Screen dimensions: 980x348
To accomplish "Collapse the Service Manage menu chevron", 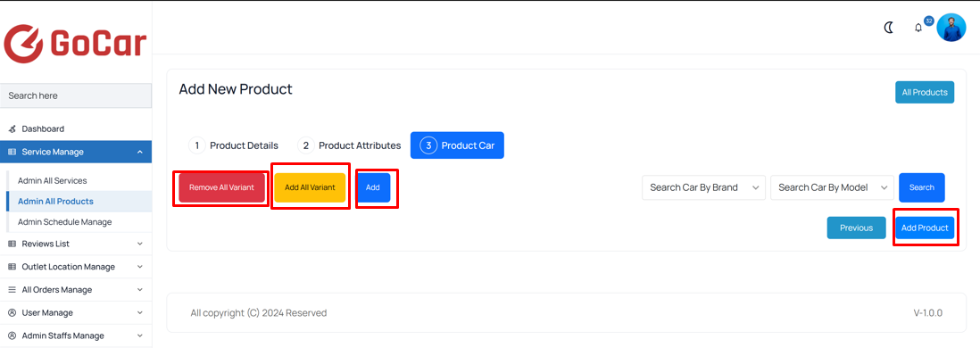I will [139, 152].
